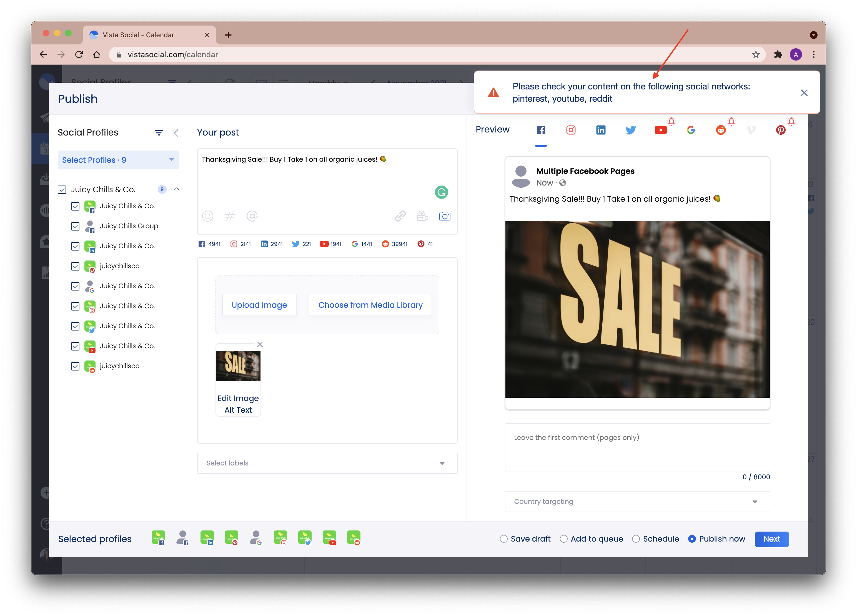Image resolution: width=857 pixels, height=616 pixels.
Task: Switch preview to Reddit
Action: pos(721,130)
